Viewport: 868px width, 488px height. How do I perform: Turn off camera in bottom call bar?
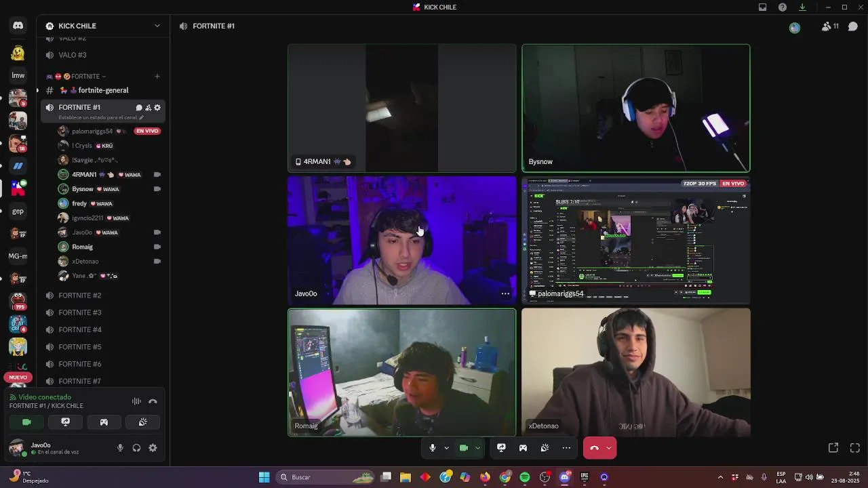[464, 448]
